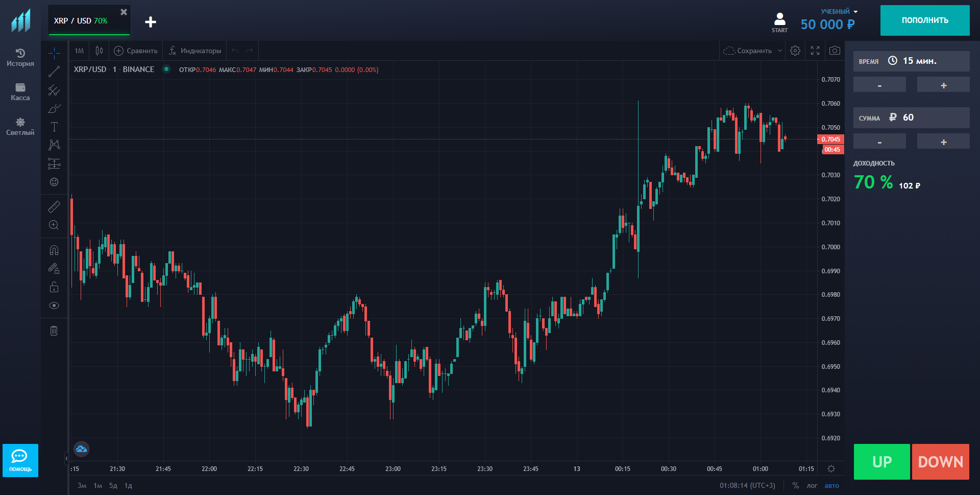Switch to the light theme (Светлый)

[x=20, y=126]
